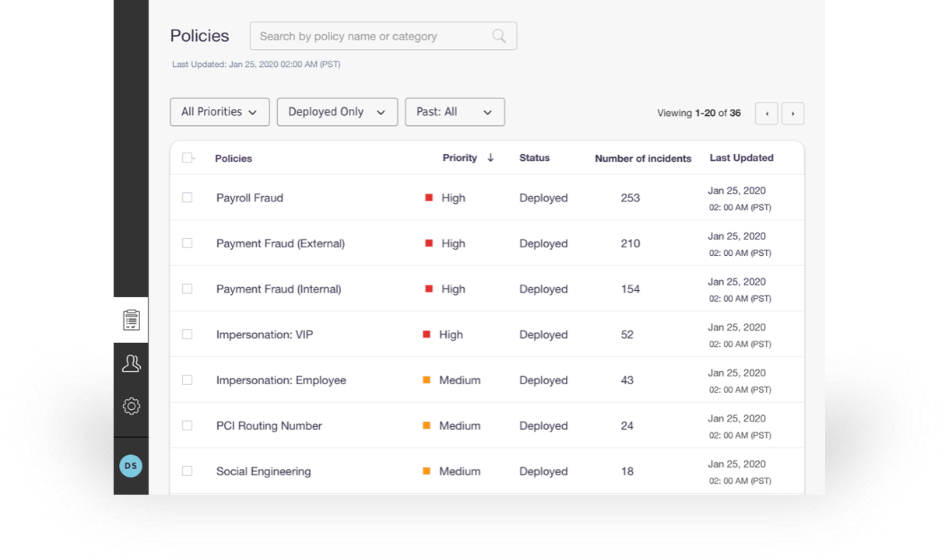Viewport: 945px width, 560px height.
Task: Sort by Number of incidents column
Action: pyautogui.click(x=643, y=159)
